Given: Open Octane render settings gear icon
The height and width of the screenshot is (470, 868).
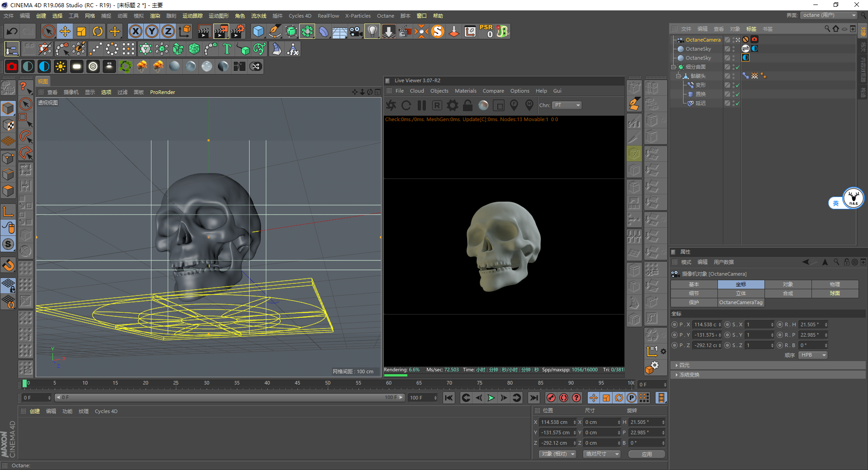Looking at the screenshot, I should click(x=452, y=105).
